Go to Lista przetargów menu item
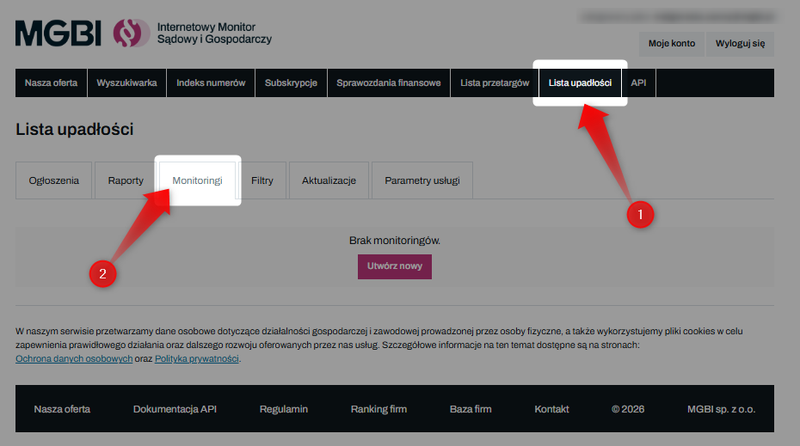The image size is (800, 446). pyautogui.click(x=494, y=83)
